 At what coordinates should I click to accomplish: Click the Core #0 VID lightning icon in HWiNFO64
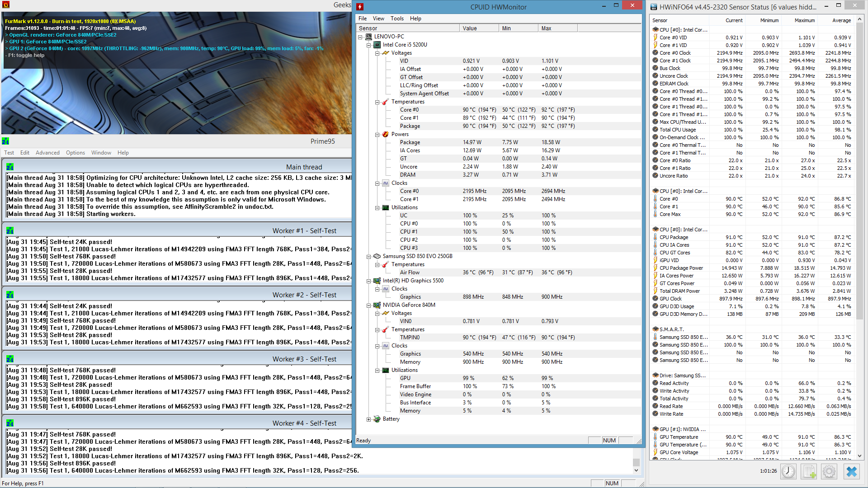pyautogui.click(x=656, y=38)
